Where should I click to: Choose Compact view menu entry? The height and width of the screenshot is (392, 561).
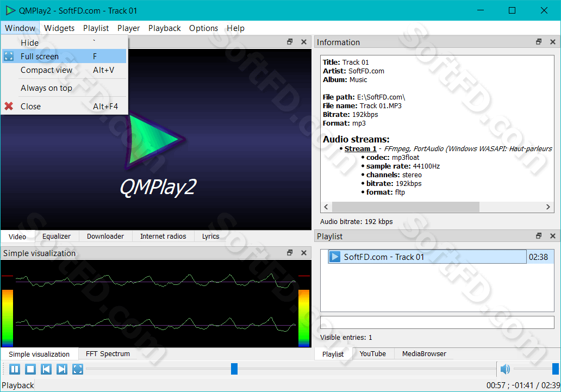tap(64, 70)
